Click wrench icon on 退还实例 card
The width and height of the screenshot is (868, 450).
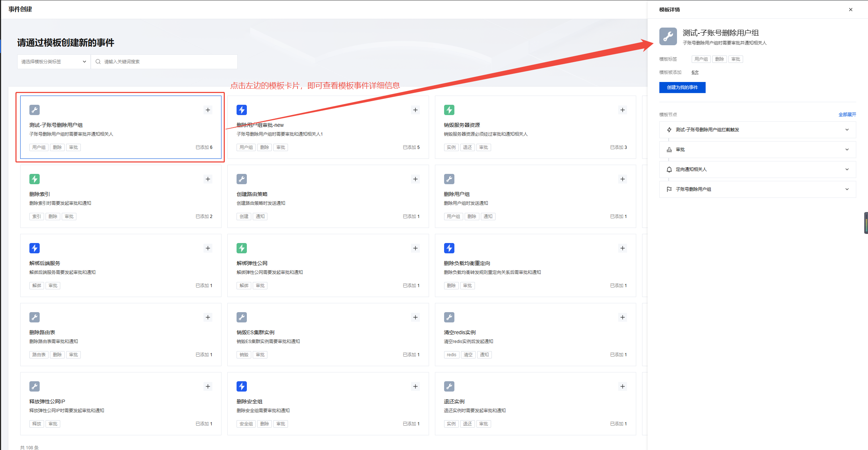point(449,386)
